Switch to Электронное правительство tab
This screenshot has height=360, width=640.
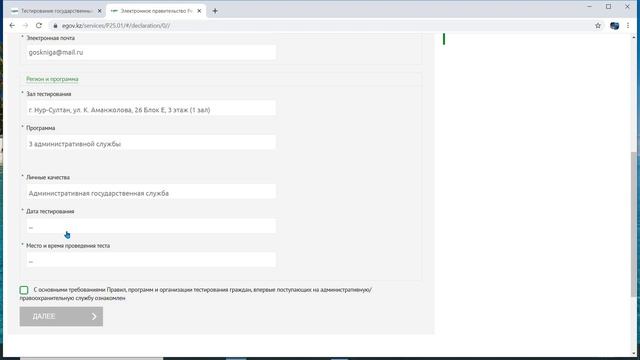click(x=156, y=11)
